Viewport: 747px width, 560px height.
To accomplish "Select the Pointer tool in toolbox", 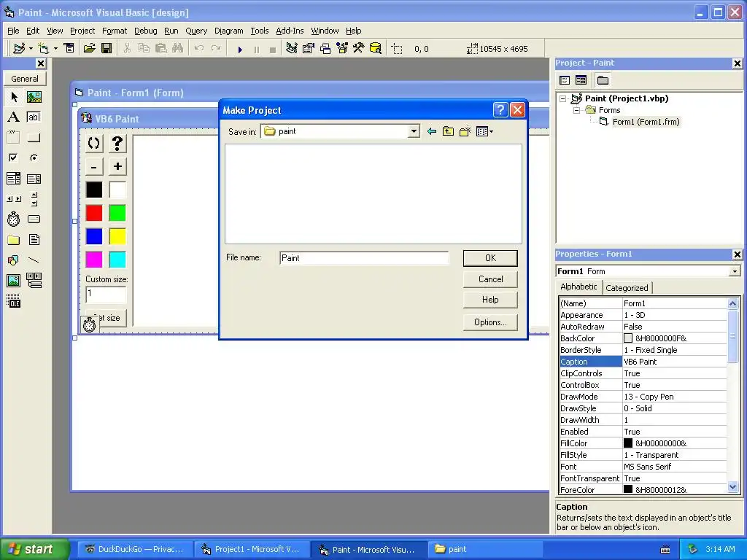I will (x=14, y=97).
